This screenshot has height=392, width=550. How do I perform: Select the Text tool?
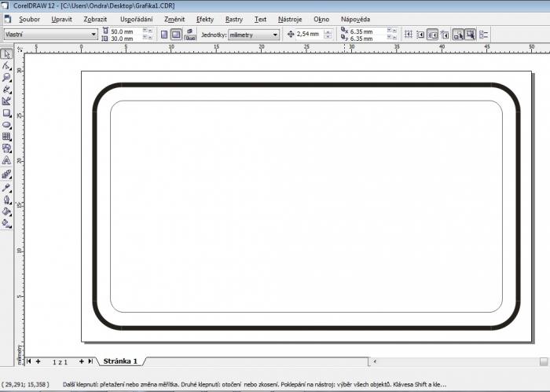(6, 160)
